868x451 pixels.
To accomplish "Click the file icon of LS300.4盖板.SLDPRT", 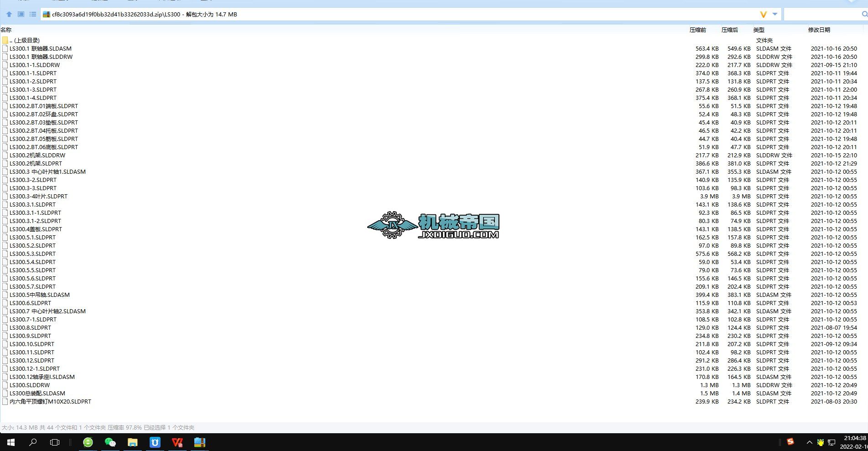I will pos(5,229).
